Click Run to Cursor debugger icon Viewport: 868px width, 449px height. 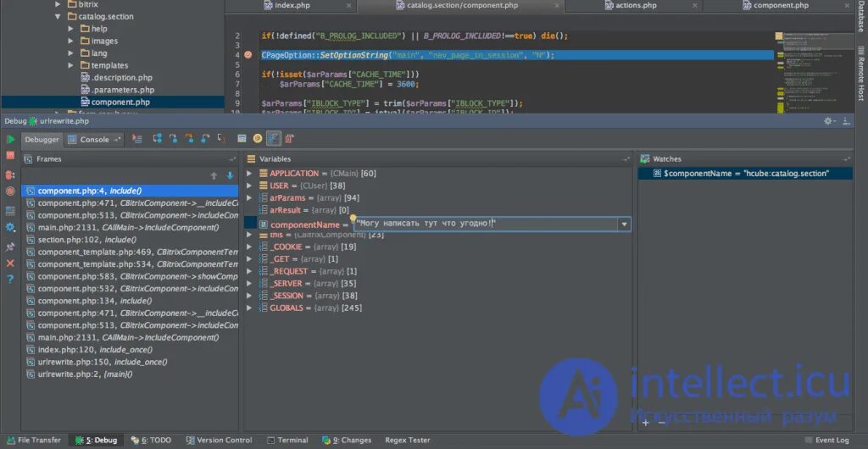(221, 139)
